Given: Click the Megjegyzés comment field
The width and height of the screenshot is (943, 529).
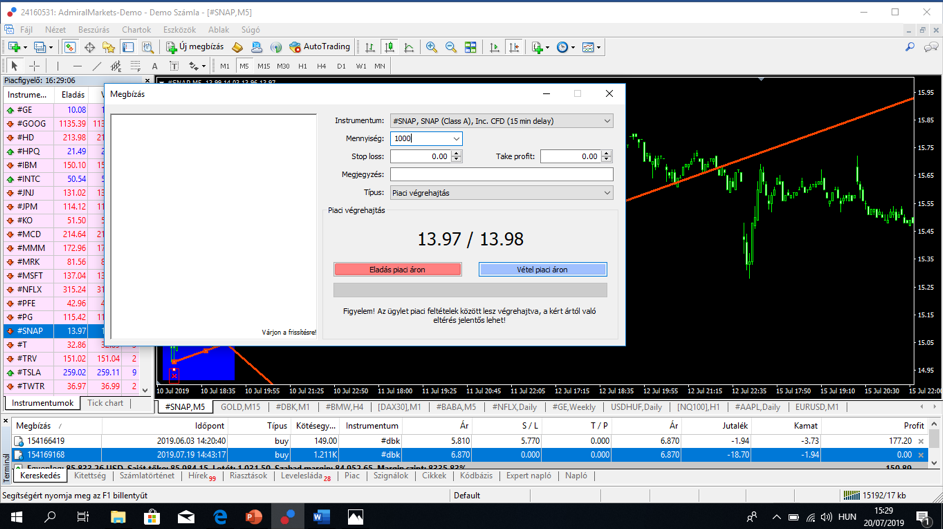Looking at the screenshot, I should click(502, 174).
